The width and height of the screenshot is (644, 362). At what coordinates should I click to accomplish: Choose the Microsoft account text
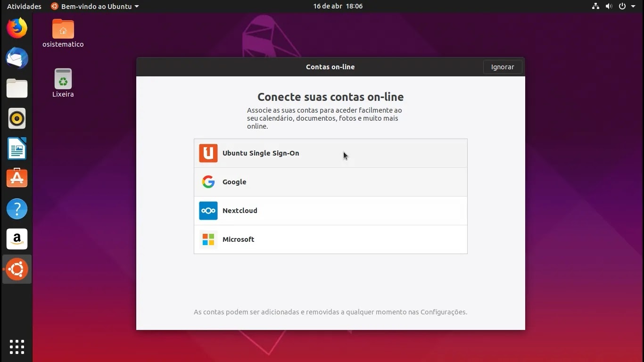coord(239,239)
